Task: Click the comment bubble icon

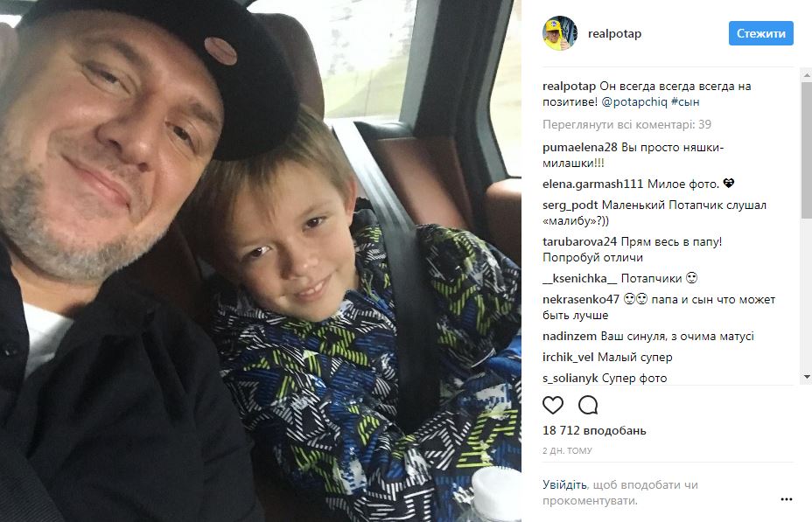Action: click(x=588, y=405)
